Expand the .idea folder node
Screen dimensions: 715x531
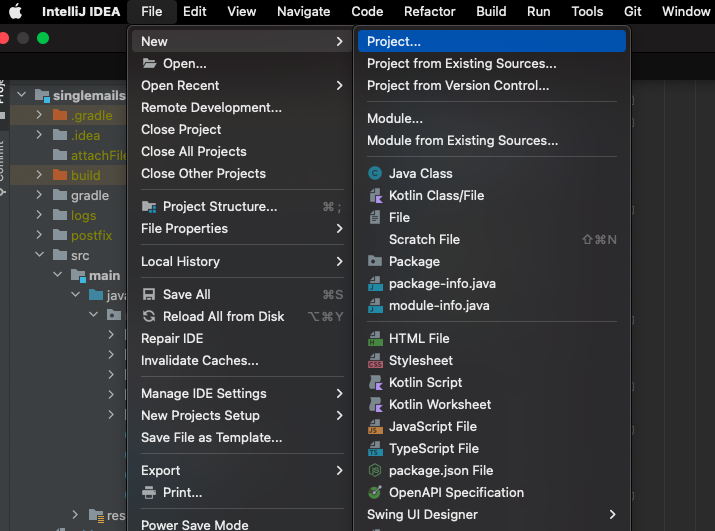click(39, 135)
